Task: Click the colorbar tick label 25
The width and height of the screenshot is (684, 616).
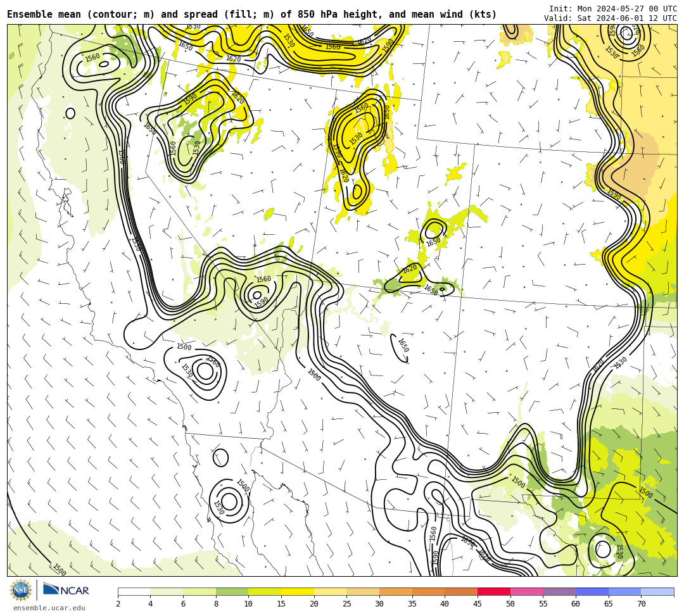Action: point(347,604)
